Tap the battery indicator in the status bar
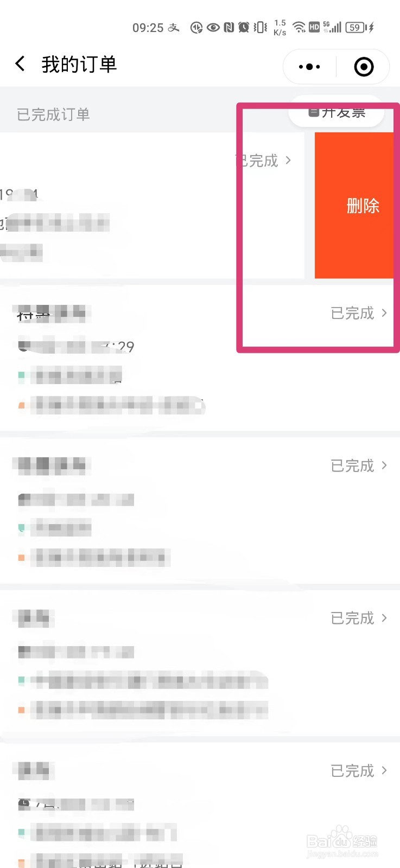 tap(359, 27)
